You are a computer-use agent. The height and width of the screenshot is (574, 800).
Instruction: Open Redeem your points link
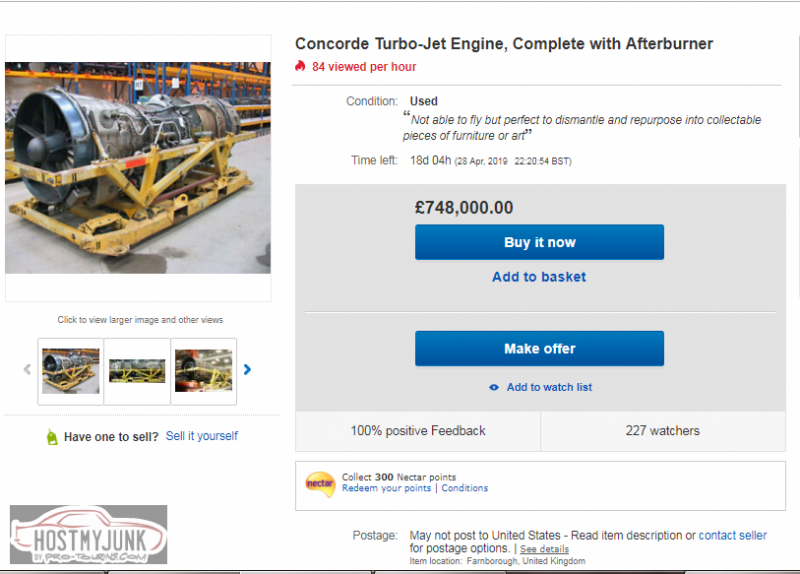point(386,488)
